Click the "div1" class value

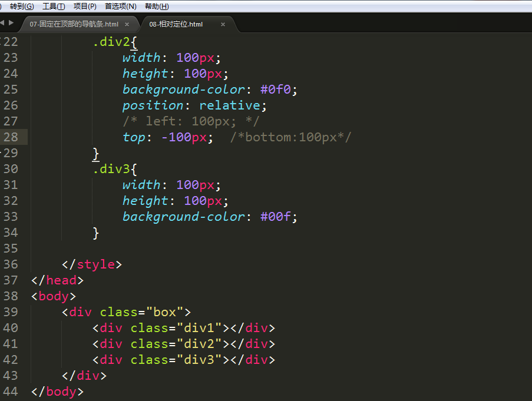click(199, 328)
